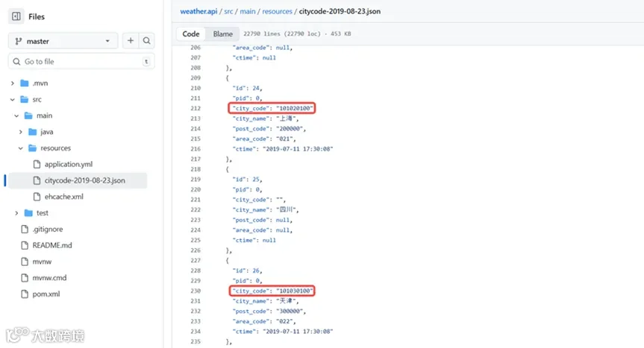Select the src folder

click(x=37, y=99)
